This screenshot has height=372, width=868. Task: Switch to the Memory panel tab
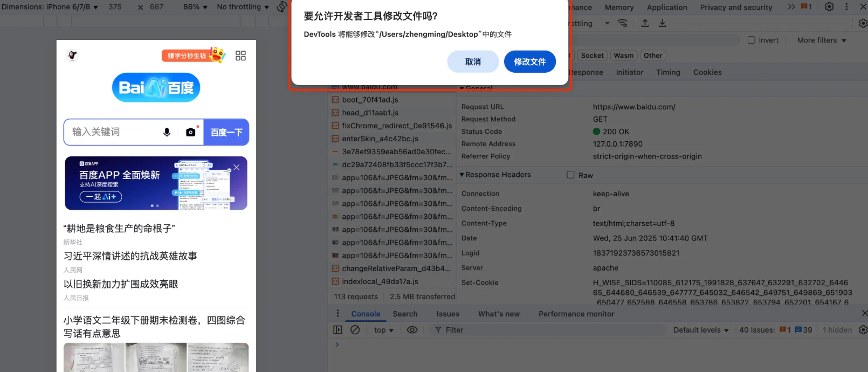click(619, 8)
